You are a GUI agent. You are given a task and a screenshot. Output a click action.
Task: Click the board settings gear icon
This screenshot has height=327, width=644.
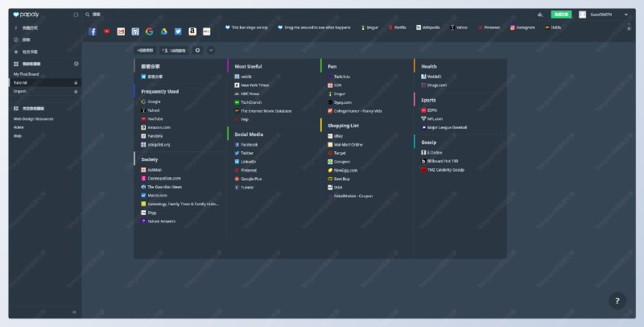198,50
